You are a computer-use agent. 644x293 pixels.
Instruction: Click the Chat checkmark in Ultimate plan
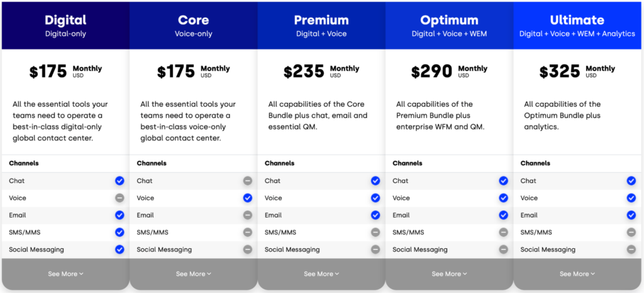point(631,181)
